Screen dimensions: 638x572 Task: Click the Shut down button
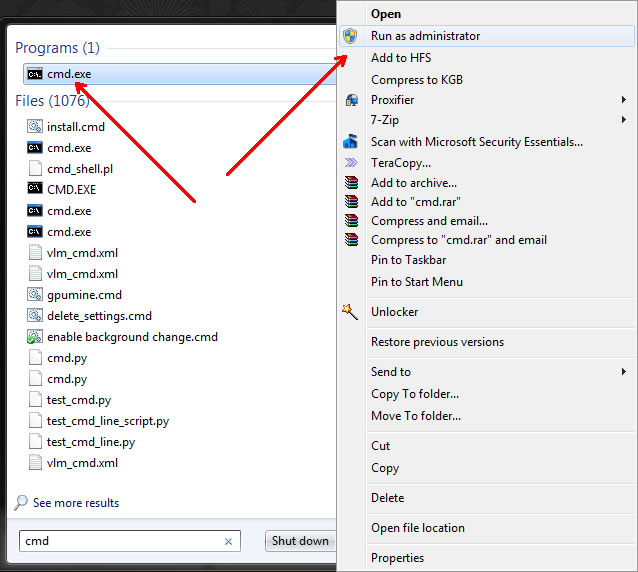tap(300, 541)
